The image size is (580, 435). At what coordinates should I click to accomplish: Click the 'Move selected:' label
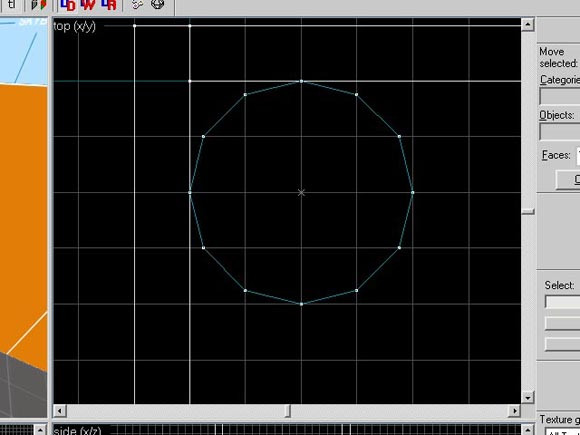(559, 57)
